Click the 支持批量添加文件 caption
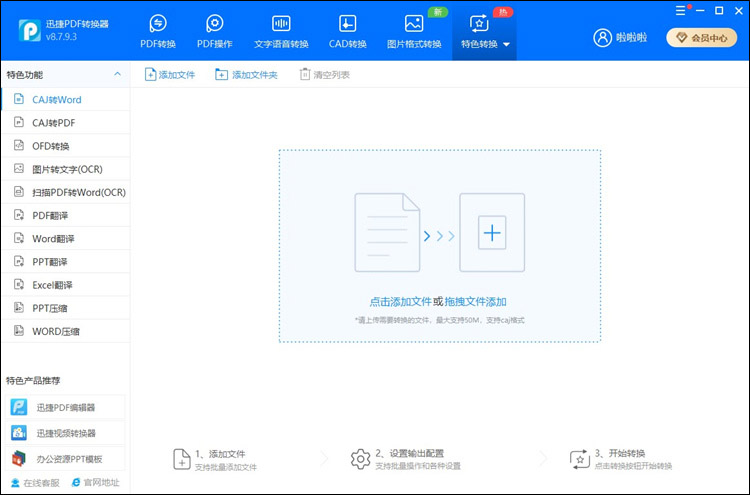This screenshot has height=495, width=750. 226,467
